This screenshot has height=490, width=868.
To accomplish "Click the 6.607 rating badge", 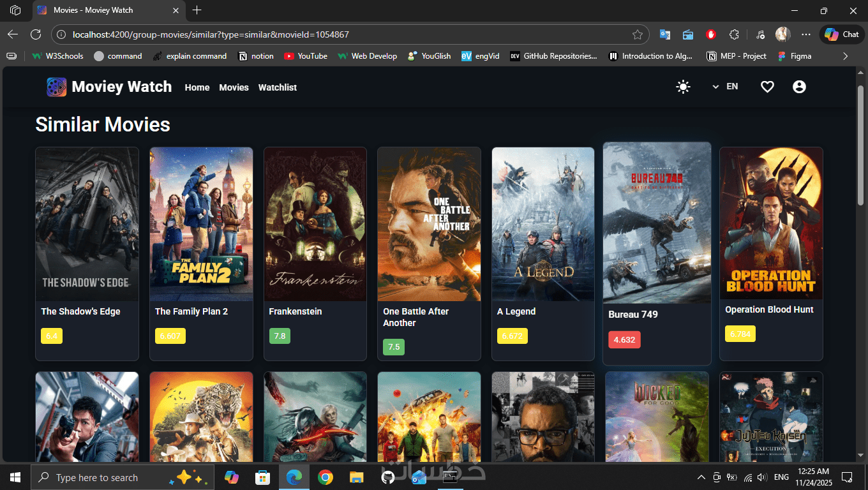I will (x=170, y=336).
